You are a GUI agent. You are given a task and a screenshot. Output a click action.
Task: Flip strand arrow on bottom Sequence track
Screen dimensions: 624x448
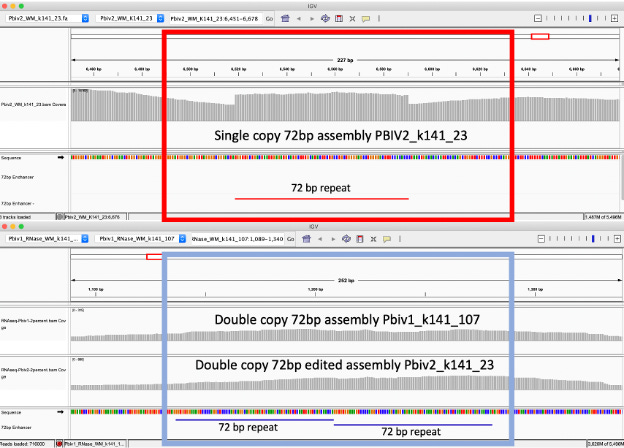pyautogui.click(x=60, y=412)
